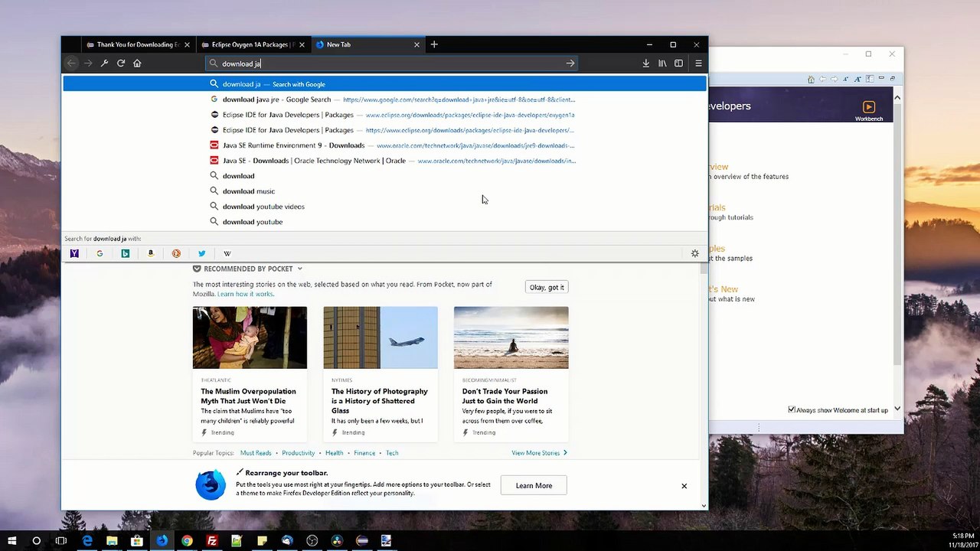Viewport: 980px width, 551px height.
Task: Switch to Eclipse Oxygen 1A Packages tab
Action: coord(253,44)
